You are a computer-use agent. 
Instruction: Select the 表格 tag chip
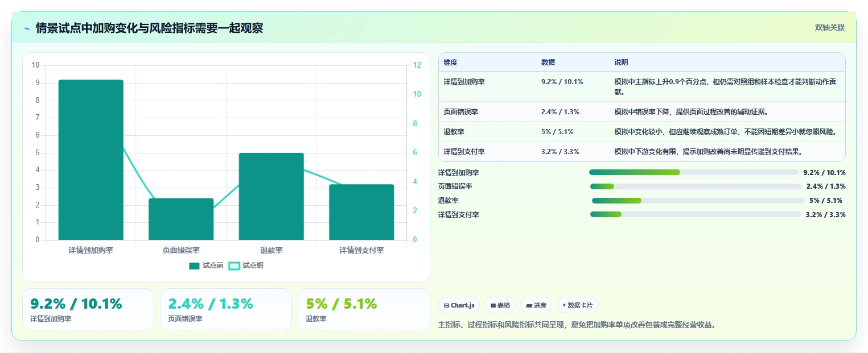point(500,305)
